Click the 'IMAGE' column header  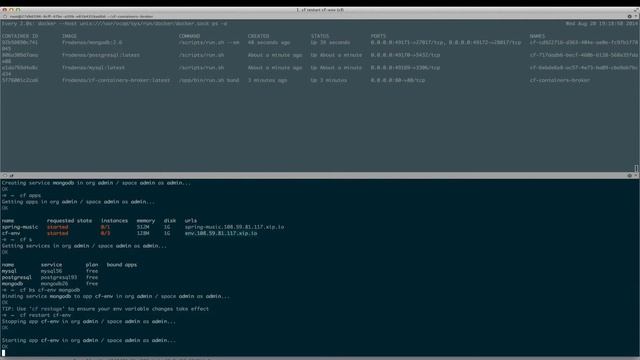pos(69,36)
